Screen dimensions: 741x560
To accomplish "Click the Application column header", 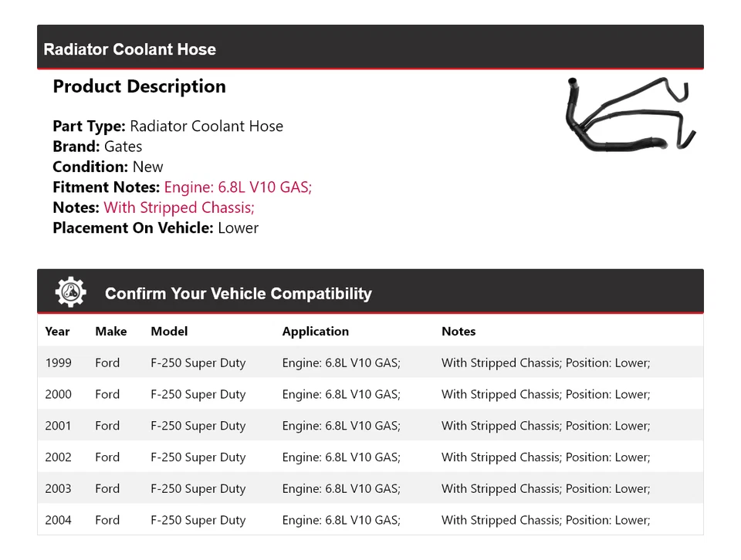I will [x=315, y=332].
